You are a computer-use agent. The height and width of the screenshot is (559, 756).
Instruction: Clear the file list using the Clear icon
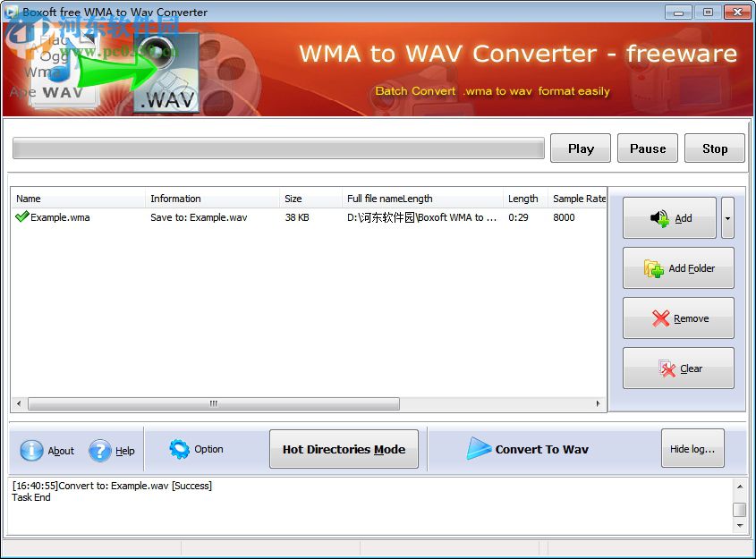pyautogui.click(x=666, y=368)
